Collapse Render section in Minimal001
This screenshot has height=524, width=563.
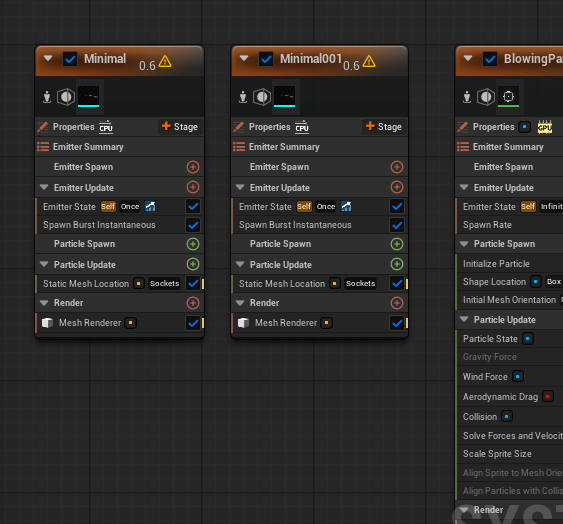240,303
